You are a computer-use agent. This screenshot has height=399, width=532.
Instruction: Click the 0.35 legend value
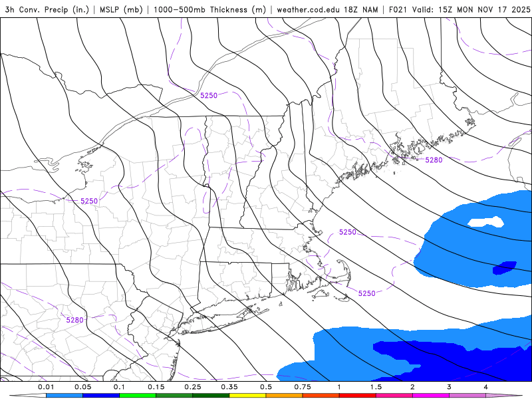pos(229,387)
